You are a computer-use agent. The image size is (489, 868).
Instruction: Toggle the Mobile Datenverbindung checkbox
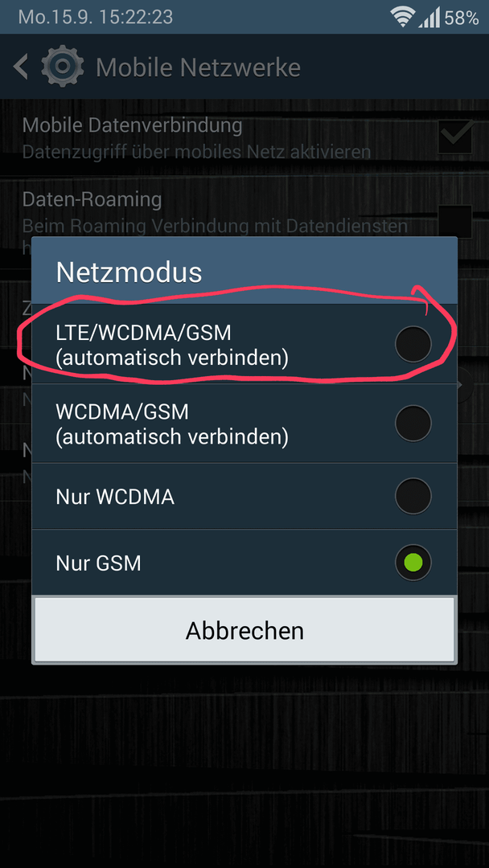pos(455,136)
